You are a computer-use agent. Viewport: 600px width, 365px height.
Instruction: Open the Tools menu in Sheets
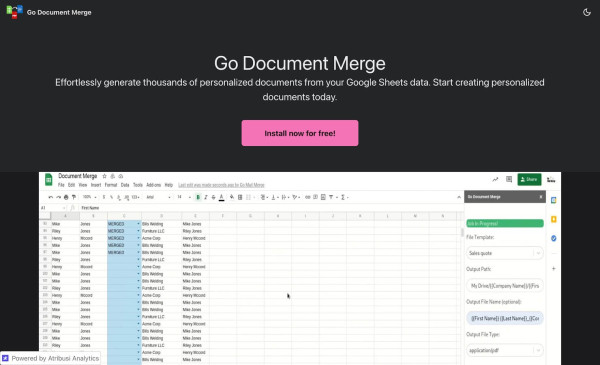[x=138, y=185]
